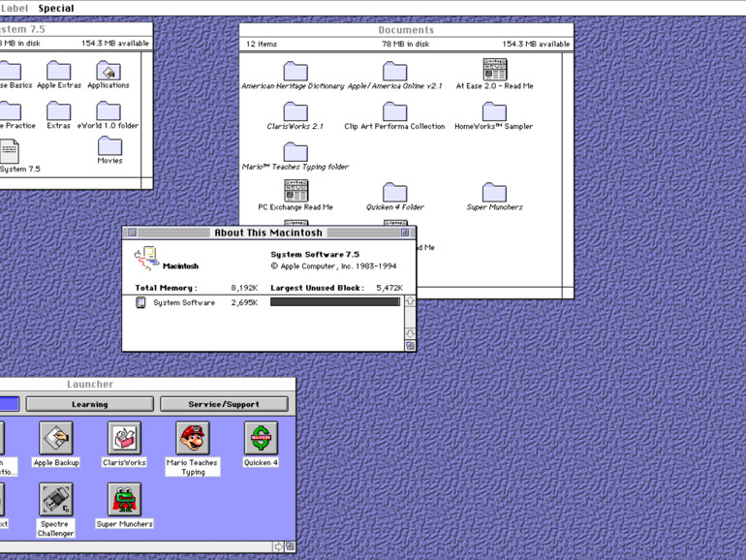
Task: Open the Apple Extras folder
Action: 58,71
